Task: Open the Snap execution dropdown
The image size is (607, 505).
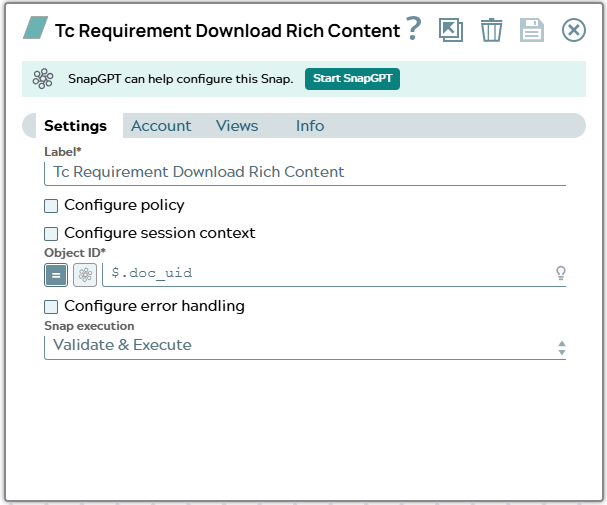Action: [x=305, y=346]
